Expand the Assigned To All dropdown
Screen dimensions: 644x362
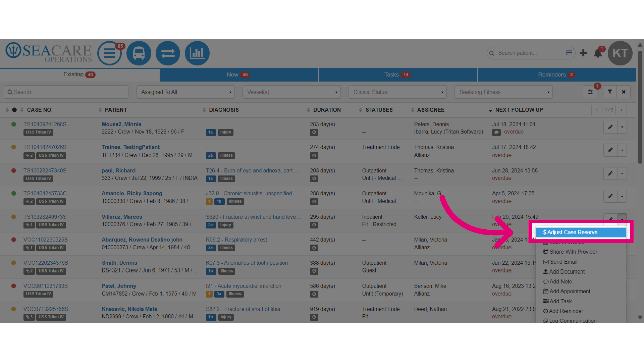pyautogui.click(x=185, y=92)
